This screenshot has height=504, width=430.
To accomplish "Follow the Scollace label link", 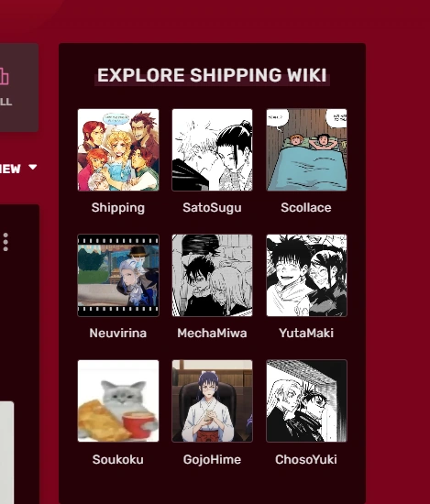I will click(x=306, y=208).
